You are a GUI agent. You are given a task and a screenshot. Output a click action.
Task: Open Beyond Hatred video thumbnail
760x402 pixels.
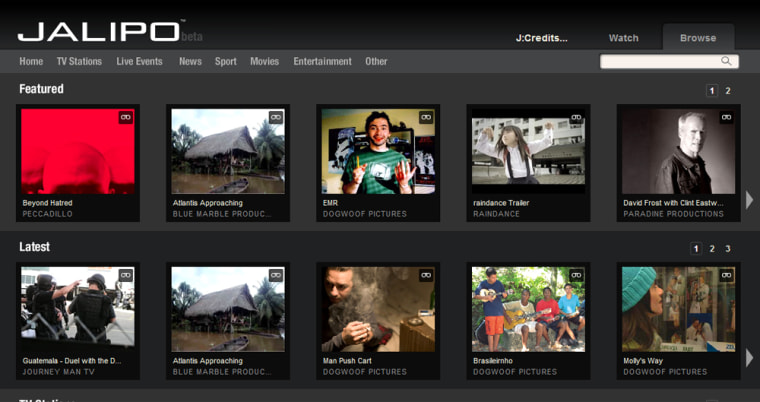coord(78,151)
